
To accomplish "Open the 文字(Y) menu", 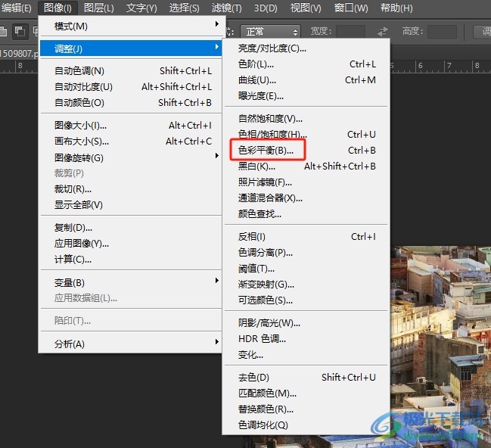I will tap(141, 8).
